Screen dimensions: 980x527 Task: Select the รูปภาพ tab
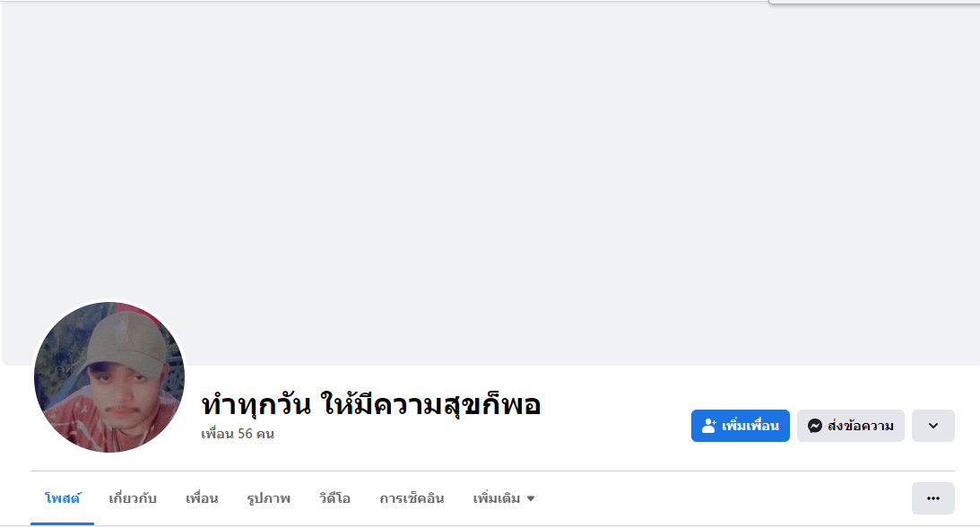pos(268,498)
